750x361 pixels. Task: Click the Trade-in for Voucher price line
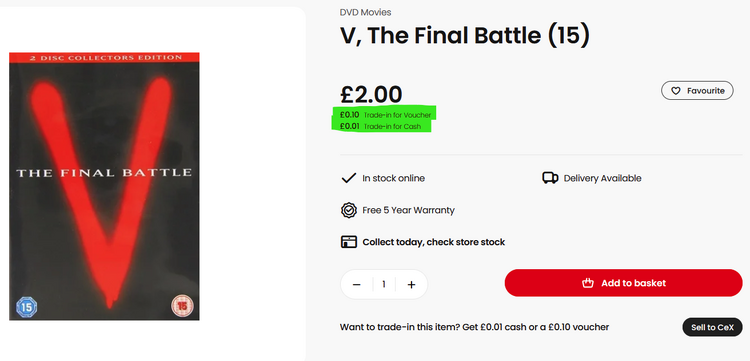point(385,115)
